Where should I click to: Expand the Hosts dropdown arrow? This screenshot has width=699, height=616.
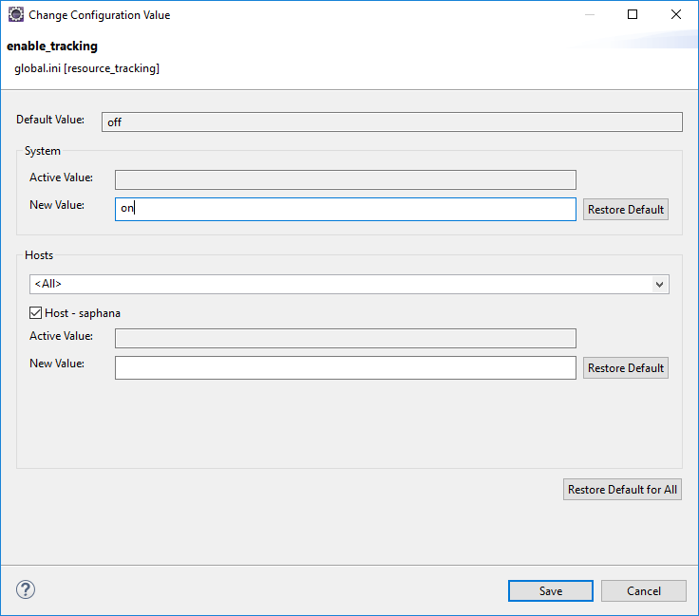(659, 284)
